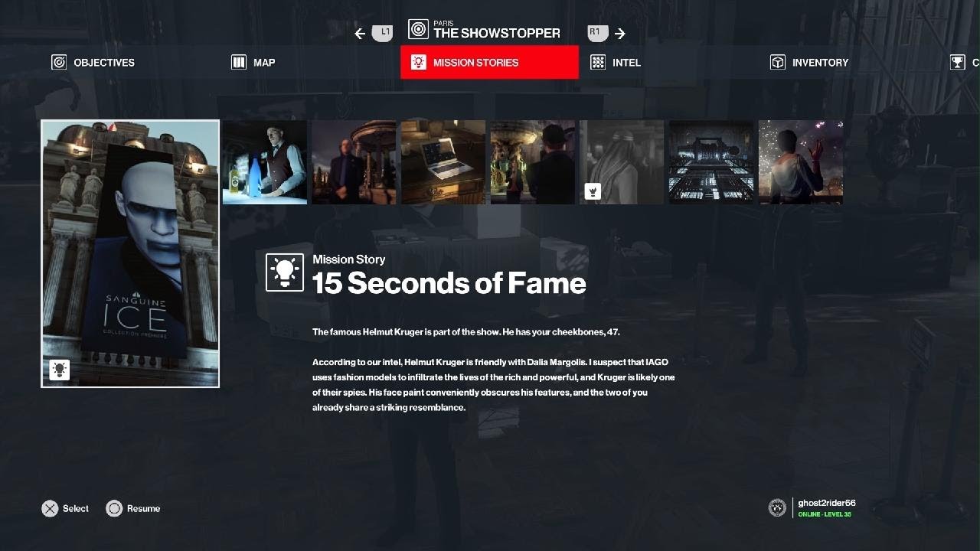Select the Sanguine Ice banner story thumbnail
980x551 pixels.
[x=130, y=253]
